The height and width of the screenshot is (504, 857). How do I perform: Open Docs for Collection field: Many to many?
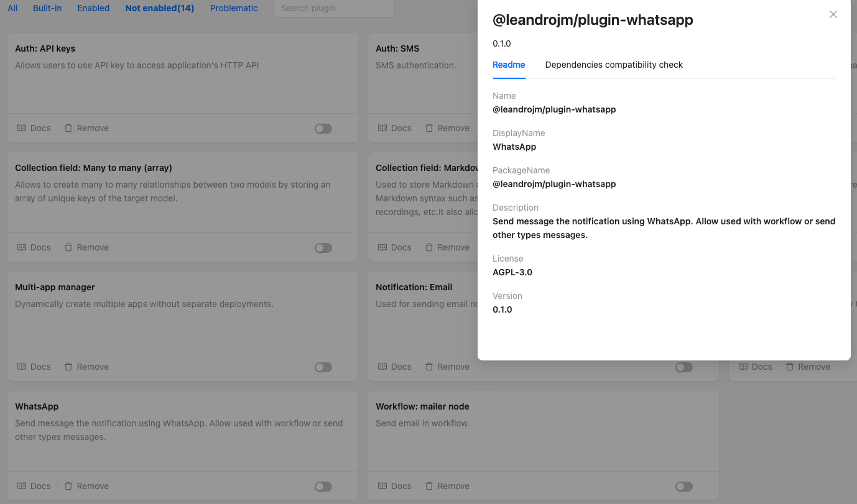click(34, 247)
